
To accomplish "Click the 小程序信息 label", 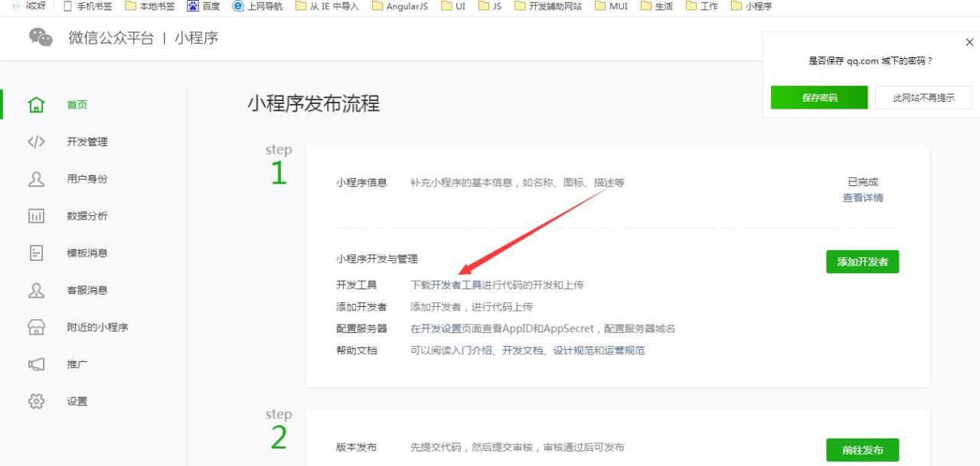I will pos(361,182).
